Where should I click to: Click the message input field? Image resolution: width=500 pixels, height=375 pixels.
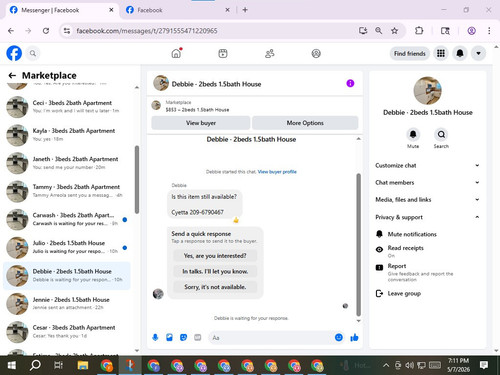[272, 338]
